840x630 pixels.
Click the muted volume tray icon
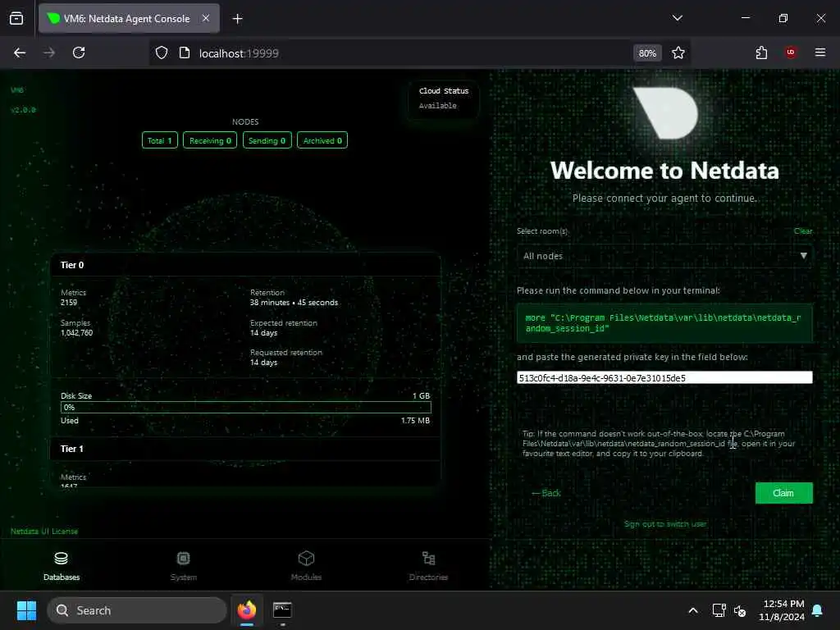tap(740, 610)
